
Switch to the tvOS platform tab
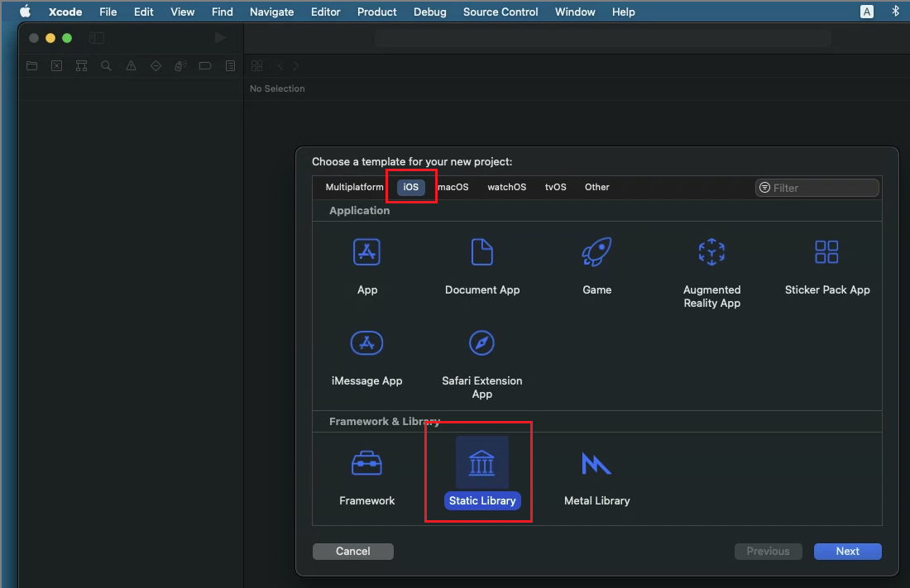(555, 187)
